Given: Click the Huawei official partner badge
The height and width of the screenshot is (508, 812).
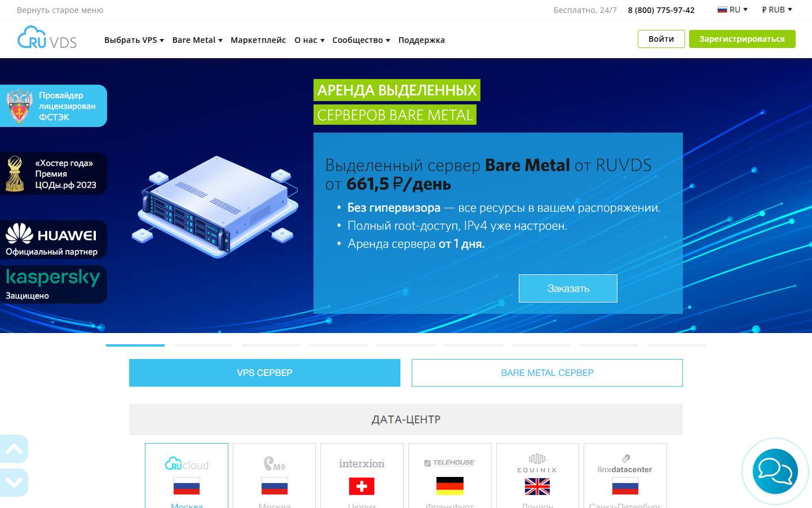Looking at the screenshot, I should 54,240.
